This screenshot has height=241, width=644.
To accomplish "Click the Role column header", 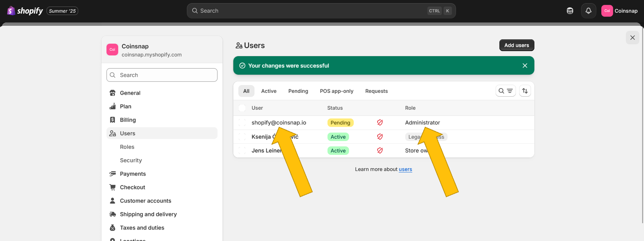I will coord(410,108).
